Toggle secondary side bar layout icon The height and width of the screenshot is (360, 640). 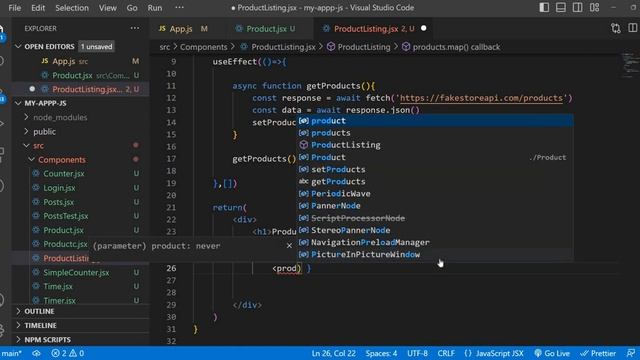coord(578,7)
